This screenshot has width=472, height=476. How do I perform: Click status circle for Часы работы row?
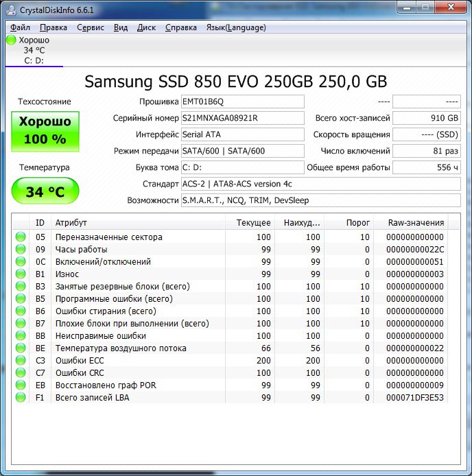point(21,250)
